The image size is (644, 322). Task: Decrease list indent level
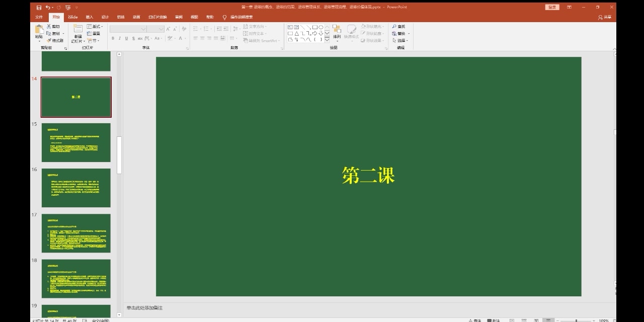pos(218,29)
